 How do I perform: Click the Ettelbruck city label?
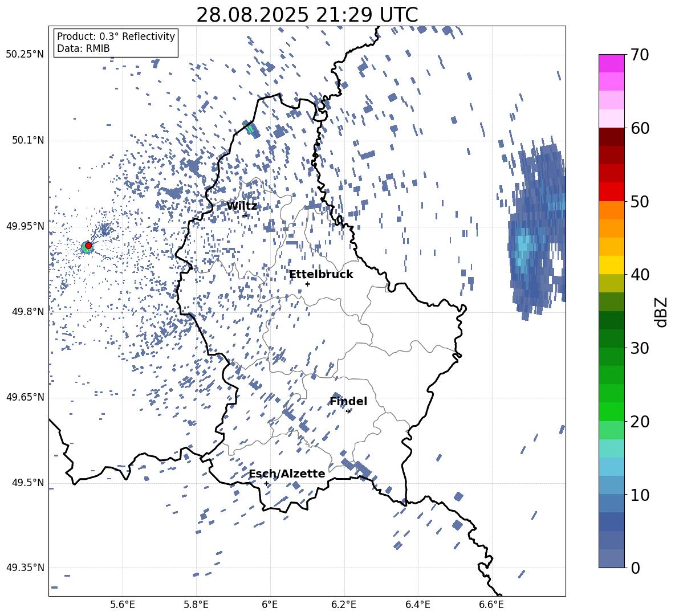(x=321, y=275)
